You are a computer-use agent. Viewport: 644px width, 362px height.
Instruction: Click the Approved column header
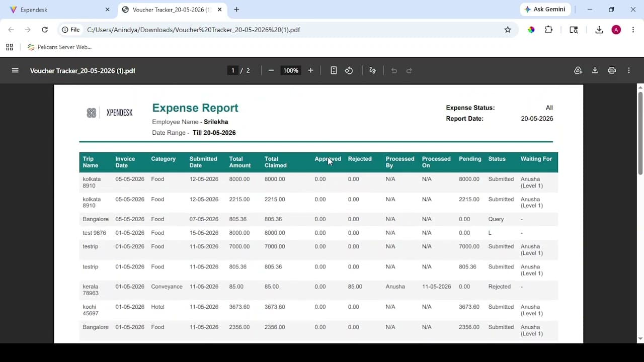[328, 159]
